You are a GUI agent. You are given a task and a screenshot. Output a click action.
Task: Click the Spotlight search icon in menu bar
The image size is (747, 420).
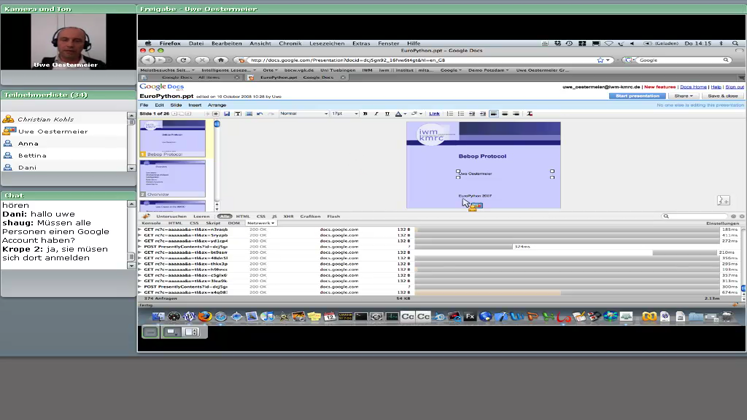pos(735,43)
